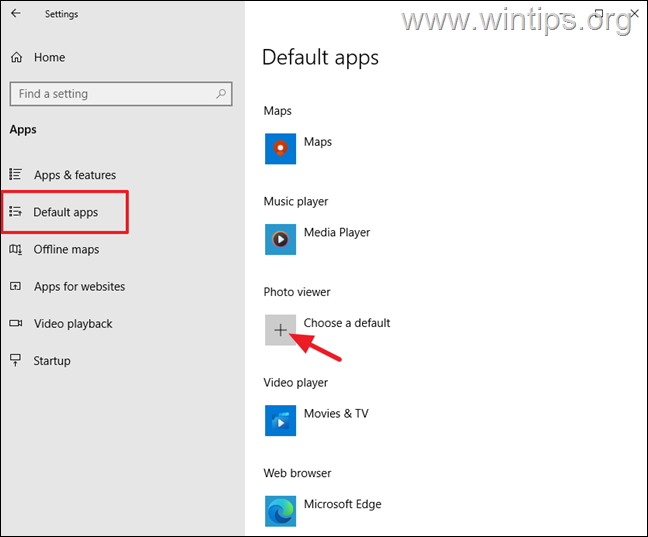Image resolution: width=648 pixels, height=537 pixels.
Task: Click the Photo viewer section label
Action: (x=297, y=292)
